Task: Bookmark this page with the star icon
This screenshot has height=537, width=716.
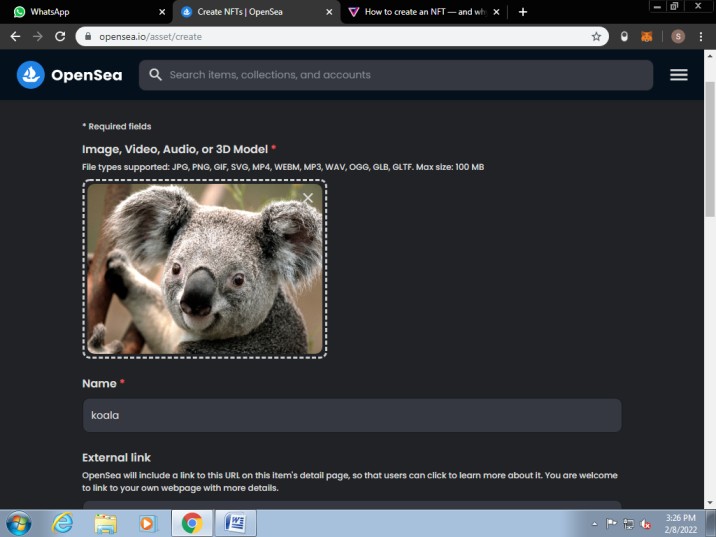Action: (596, 36)
